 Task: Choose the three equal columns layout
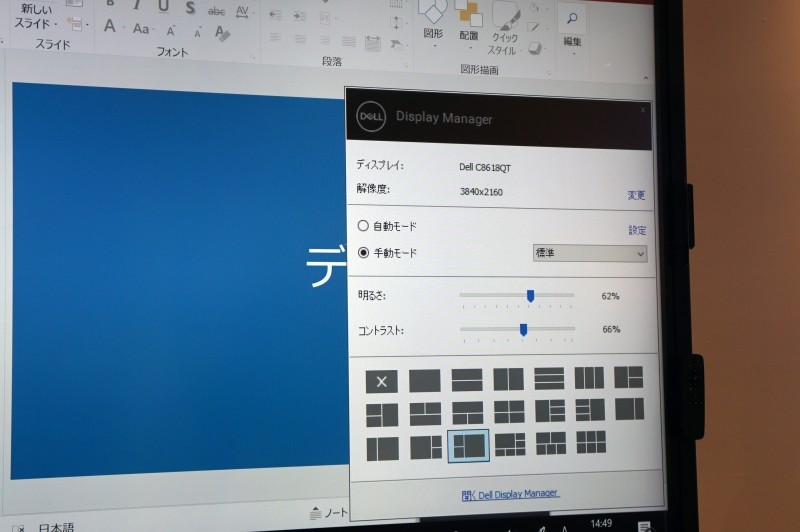pyautogui.click(x=589, y=378)
